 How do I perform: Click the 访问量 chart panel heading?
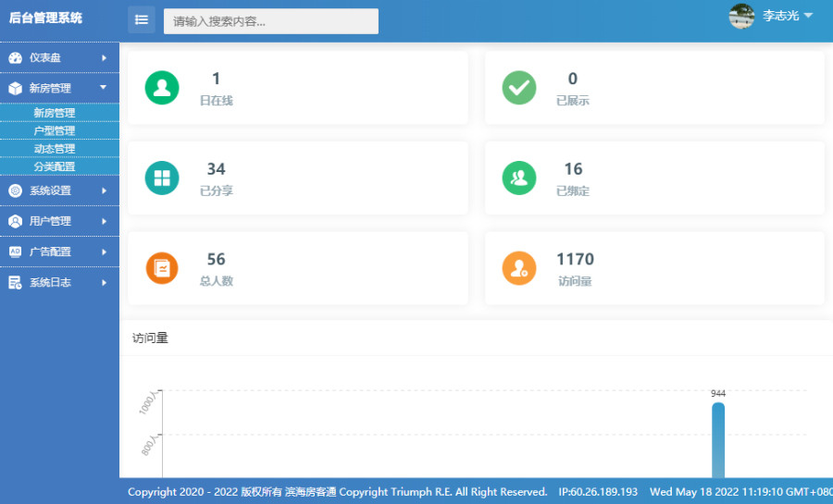coord(150,338)
